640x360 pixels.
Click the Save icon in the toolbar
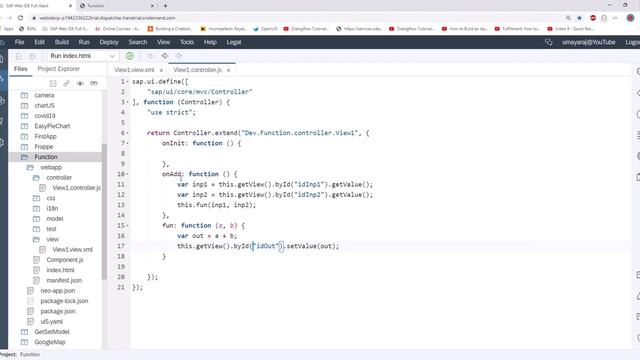tap(19, 56)
